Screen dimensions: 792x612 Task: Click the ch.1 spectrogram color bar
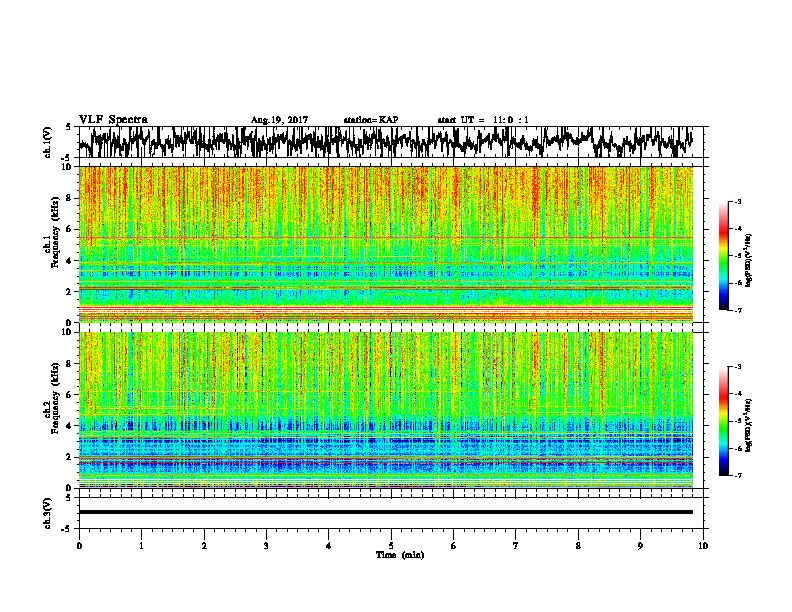tap(723, 256)
